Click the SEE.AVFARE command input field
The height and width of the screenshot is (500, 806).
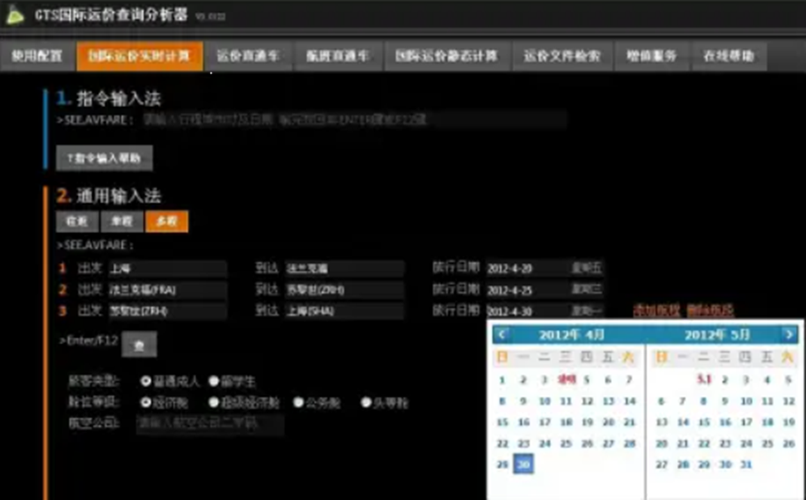(355, 120)
